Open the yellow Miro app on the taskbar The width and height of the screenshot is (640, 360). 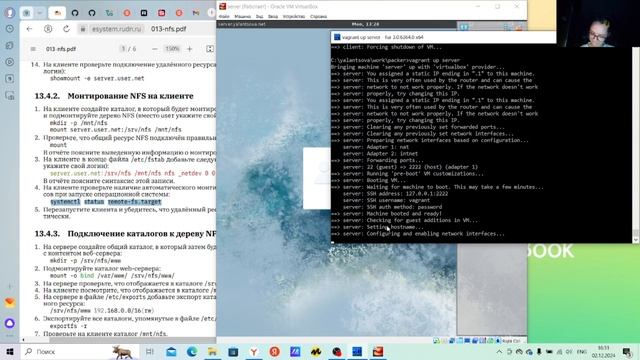pyautogui.click(x=316, y=351)
